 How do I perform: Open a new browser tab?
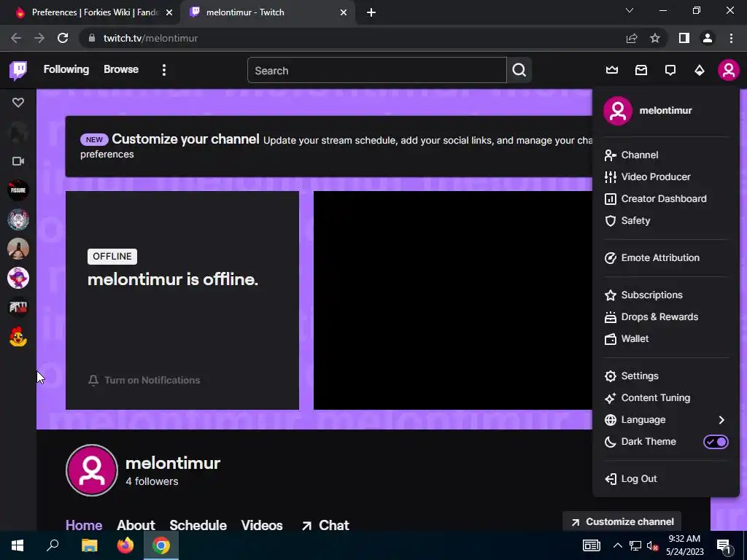371,12
